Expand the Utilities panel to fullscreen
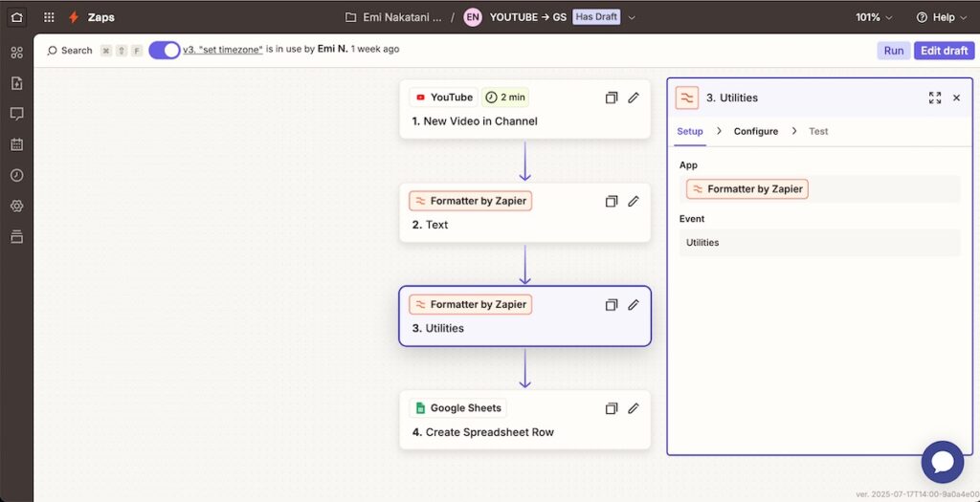This screenshot has height=502, width=980. point(935,98)
